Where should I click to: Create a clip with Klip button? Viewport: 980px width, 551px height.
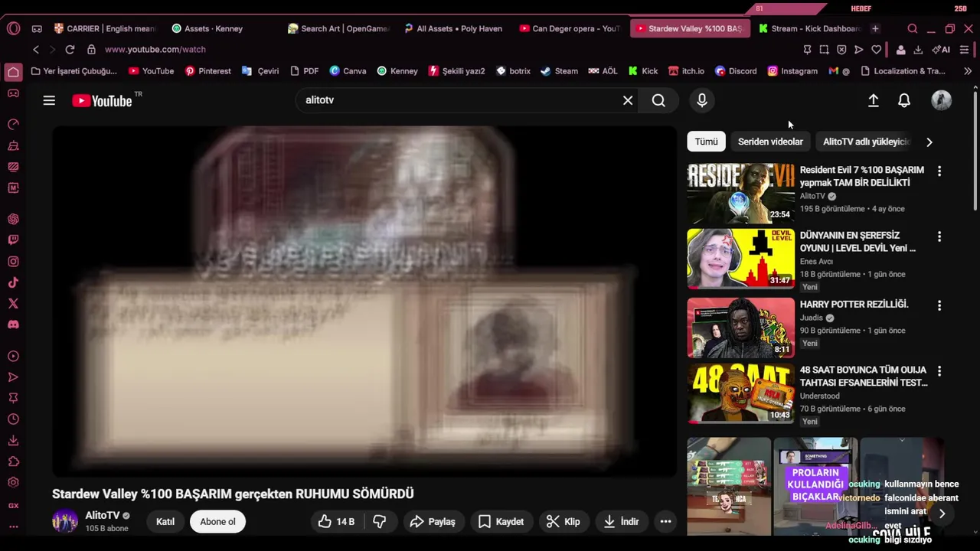pos(563,522)
